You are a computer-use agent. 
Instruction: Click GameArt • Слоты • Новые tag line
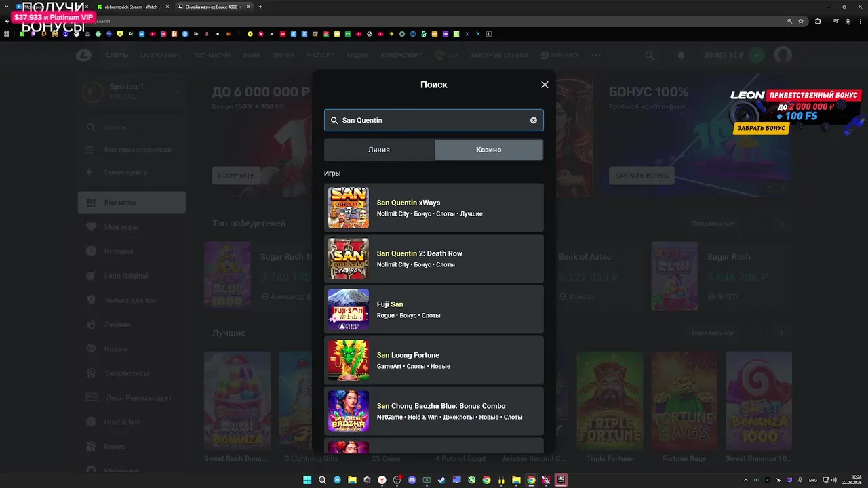(x=414, y=366)
